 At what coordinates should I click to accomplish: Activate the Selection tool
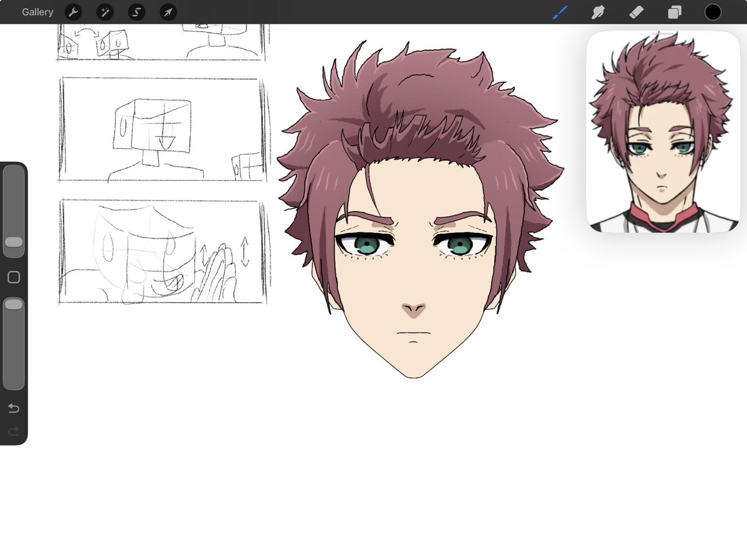[x=136, y=12]
